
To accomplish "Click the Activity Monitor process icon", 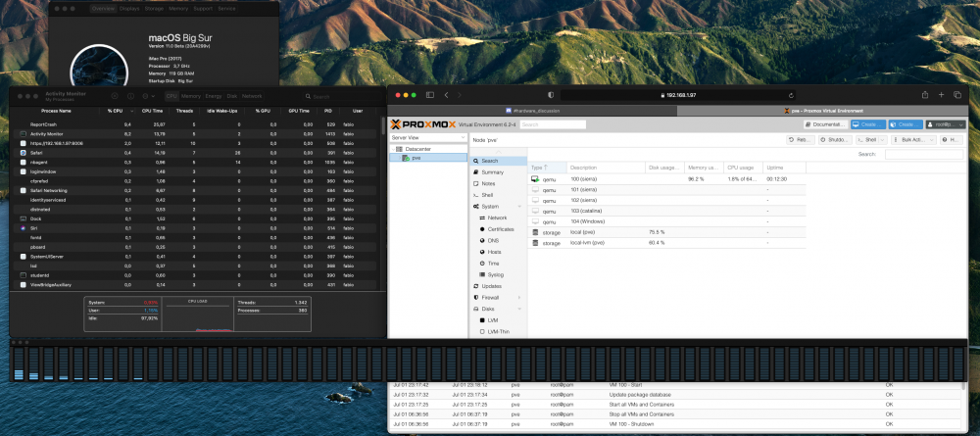I will 24,133.
